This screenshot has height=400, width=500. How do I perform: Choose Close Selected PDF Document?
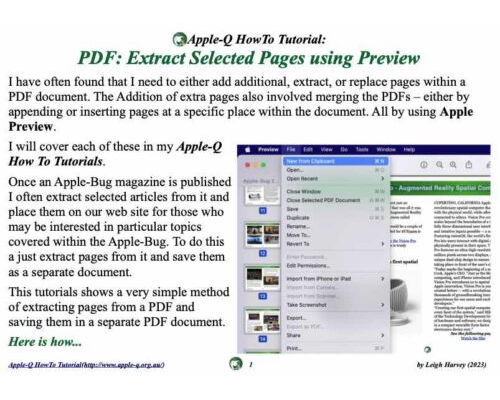coord(336,200)
